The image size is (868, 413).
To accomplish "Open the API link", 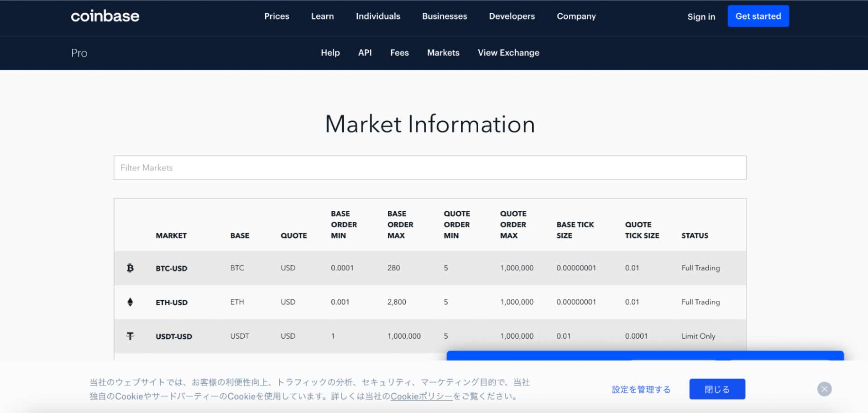I will (x=365, y=53).
